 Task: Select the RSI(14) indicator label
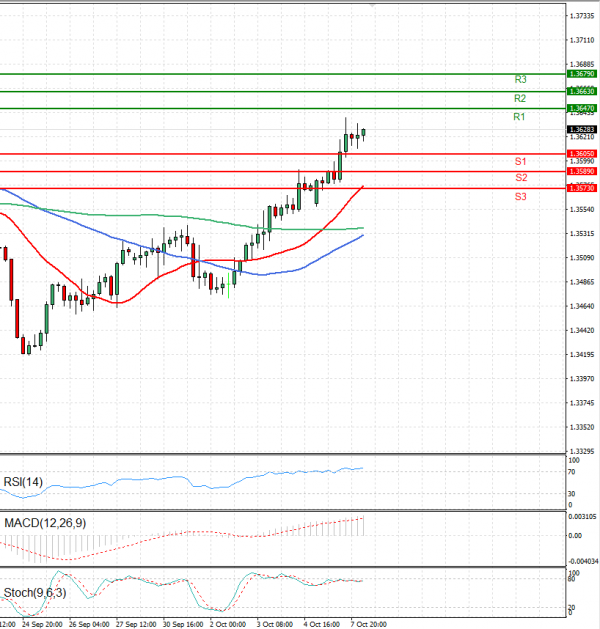(x=23, y=482)
